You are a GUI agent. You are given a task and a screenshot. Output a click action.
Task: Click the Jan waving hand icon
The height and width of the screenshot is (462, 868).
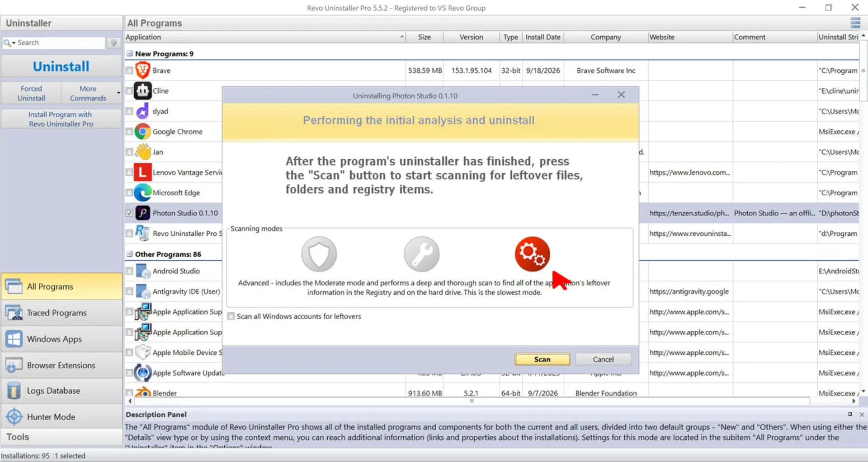142,152
